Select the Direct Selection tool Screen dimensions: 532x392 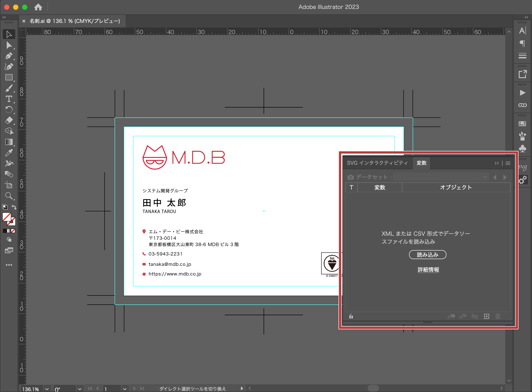(9, 45)
